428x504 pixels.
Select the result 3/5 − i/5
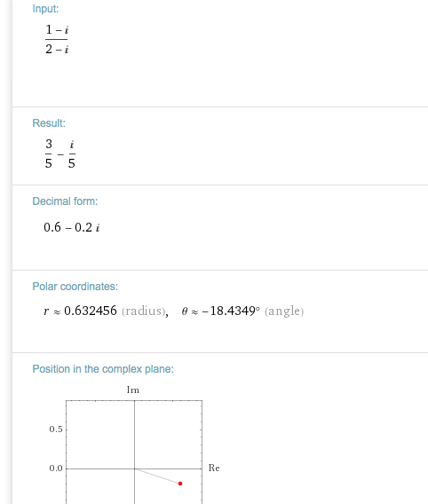tap(60, 154)
